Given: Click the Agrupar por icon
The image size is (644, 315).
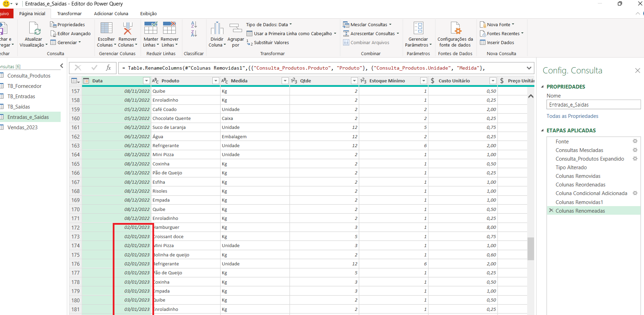Looking at the screenshot, I should coord(235,28).
